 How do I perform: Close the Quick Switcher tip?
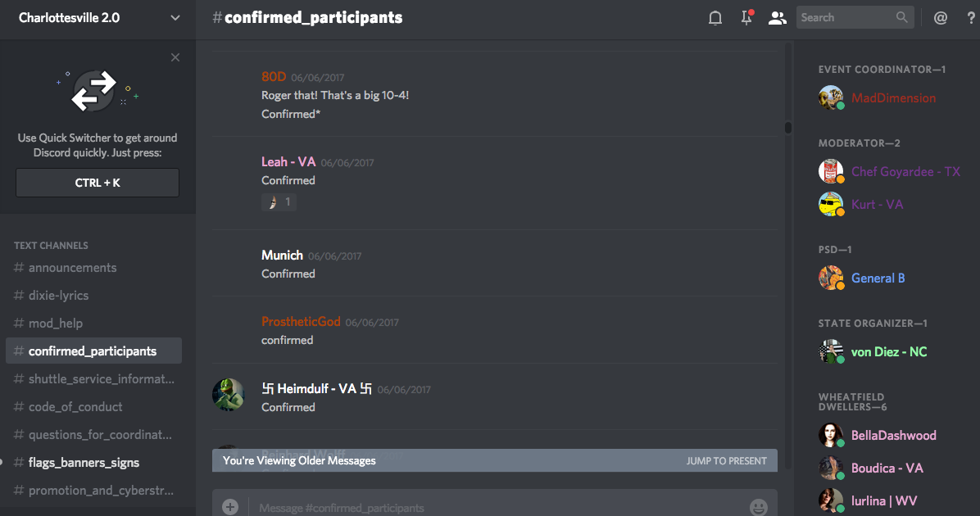(x=175, y=57)
